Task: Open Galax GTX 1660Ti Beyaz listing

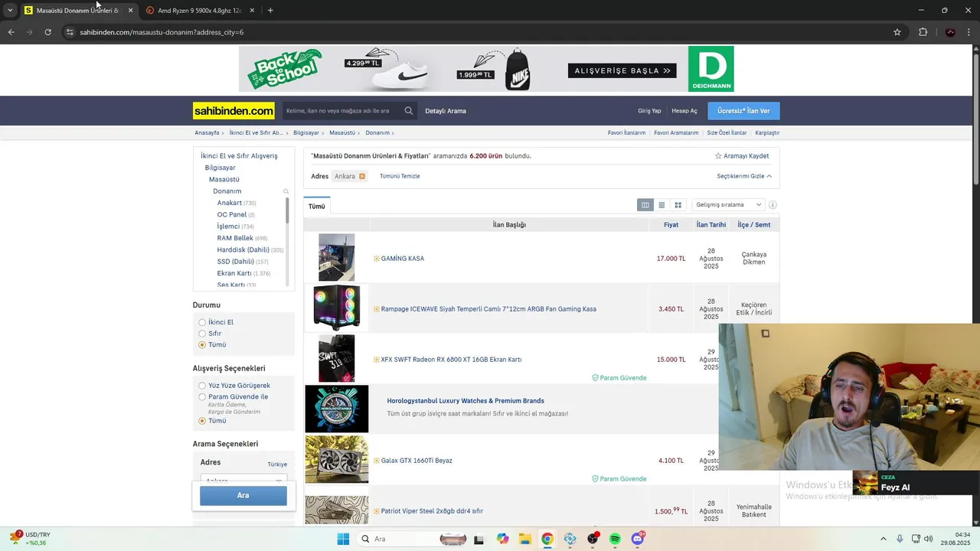Action: 416,461
